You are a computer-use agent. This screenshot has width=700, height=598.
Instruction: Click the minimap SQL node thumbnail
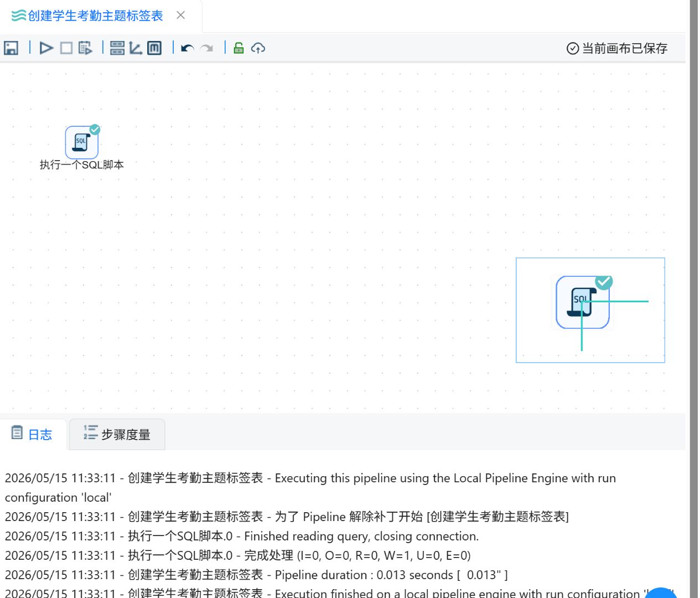pyautogui.click(x=583, y=302)
